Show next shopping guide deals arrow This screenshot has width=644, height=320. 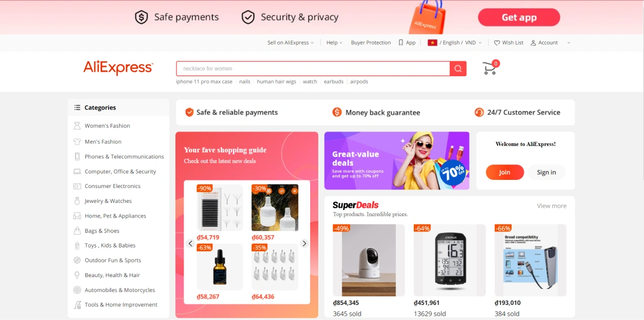pyautogui.click(x=304, y=243)
